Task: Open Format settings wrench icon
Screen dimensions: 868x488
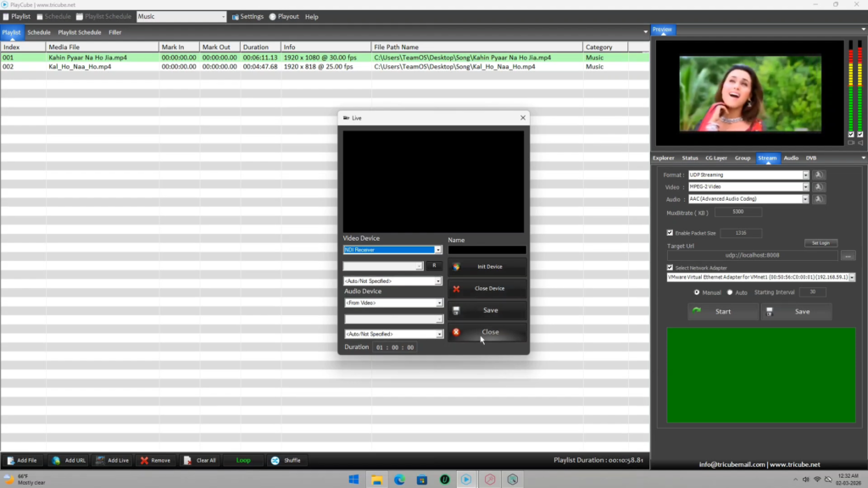Action: tap(819, 175)
